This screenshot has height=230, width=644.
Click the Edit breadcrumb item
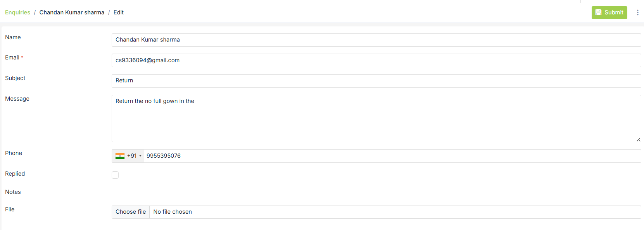click(x=118, y=12)
